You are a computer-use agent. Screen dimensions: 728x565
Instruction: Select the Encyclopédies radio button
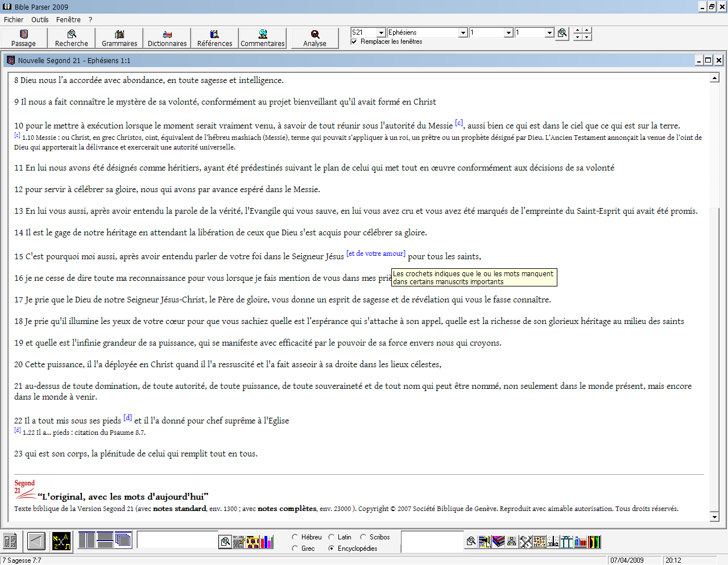coord(331,549)
